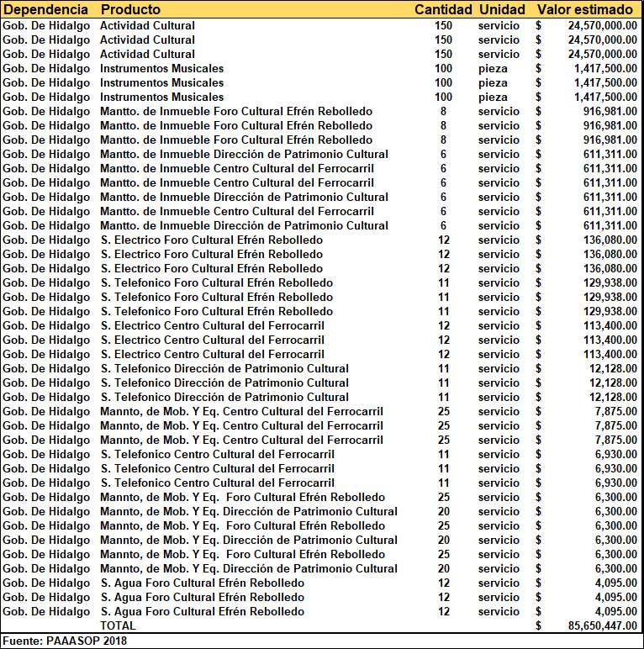This screenshot has height=649, width=644.
Task: Click last 'S. Agua Foro Cultural Efrén Rebolledo'
Action: tap(203, 611)
